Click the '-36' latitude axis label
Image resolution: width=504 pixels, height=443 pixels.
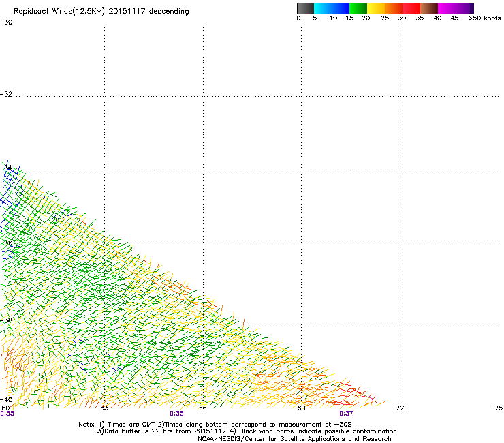click(6, 243)
